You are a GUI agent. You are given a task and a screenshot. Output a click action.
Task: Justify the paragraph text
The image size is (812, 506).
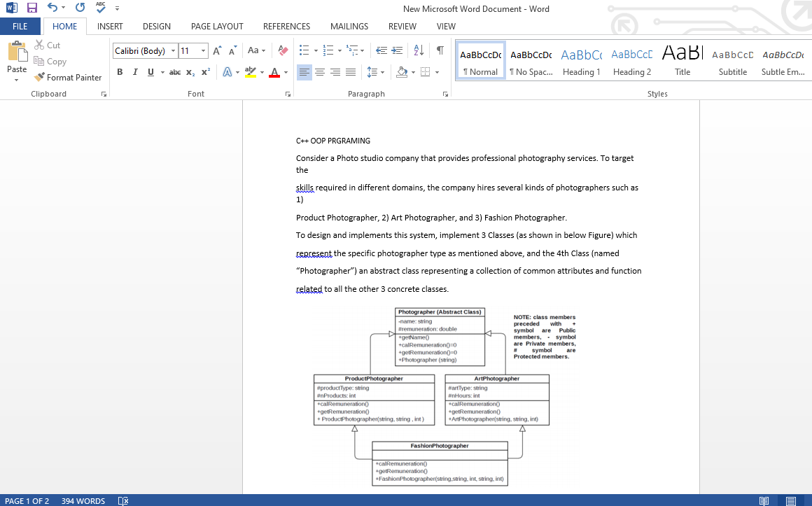point(351,72)
